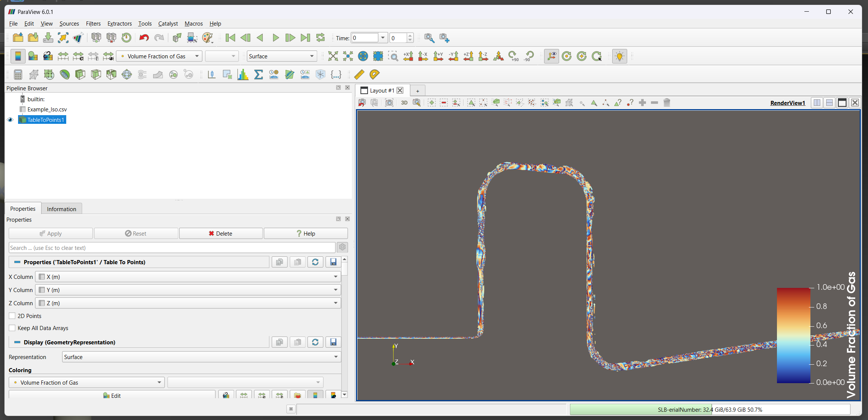Image resolution: width=868 pixels, height=420 pixels.
Task: Check Keep All Data Arrays
Action: point(12,328)
